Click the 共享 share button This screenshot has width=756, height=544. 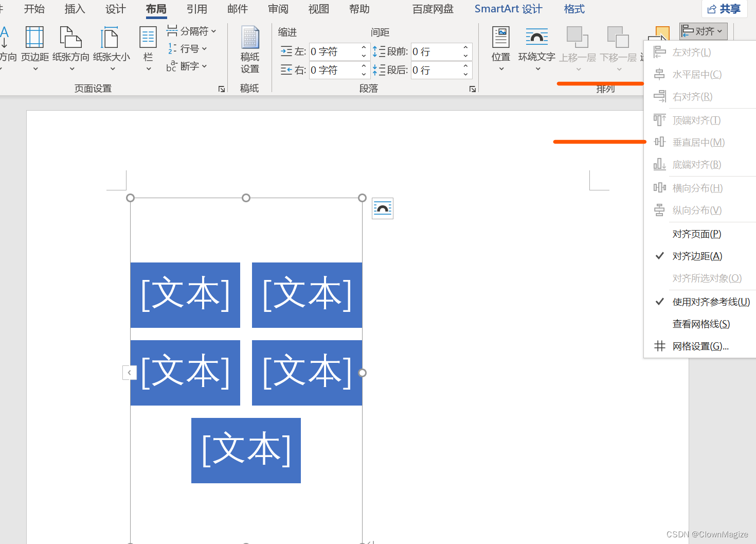coord(724,9)
